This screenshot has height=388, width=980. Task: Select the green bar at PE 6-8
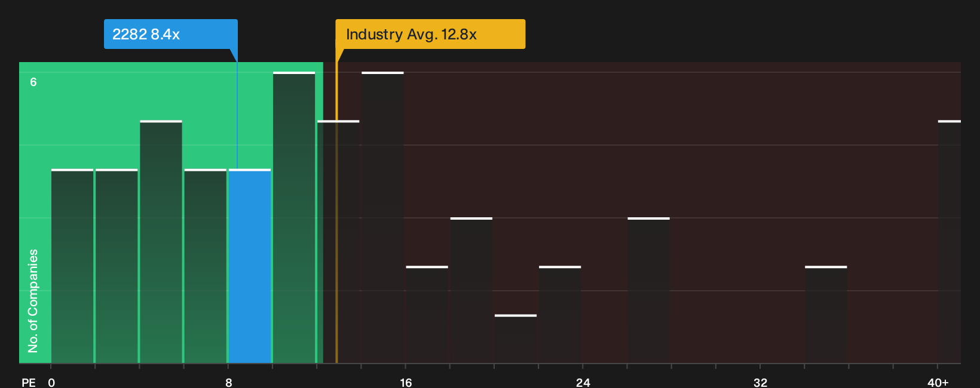pyautogui.click(x=206, y=266)
